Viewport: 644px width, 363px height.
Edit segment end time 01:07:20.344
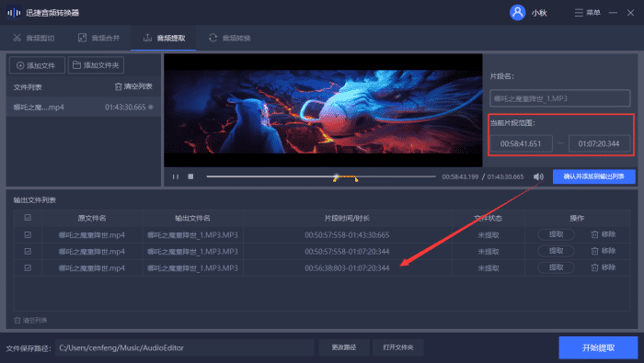(599, 143)
